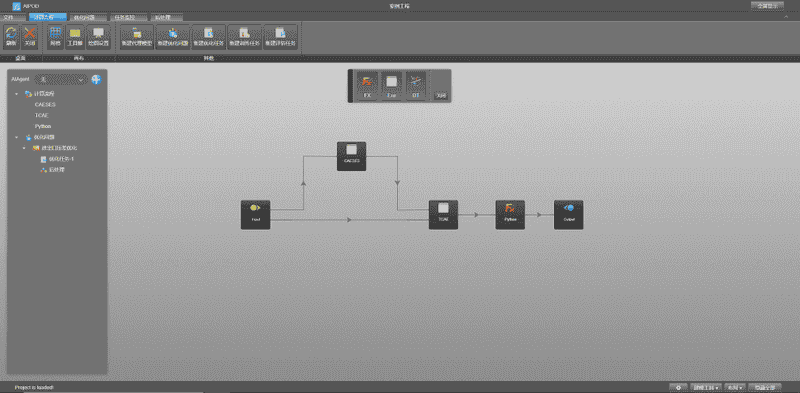Screen dimensions: 800x393
Task: Collapse the first tree group above CAESES
Action: coord(16,94)
